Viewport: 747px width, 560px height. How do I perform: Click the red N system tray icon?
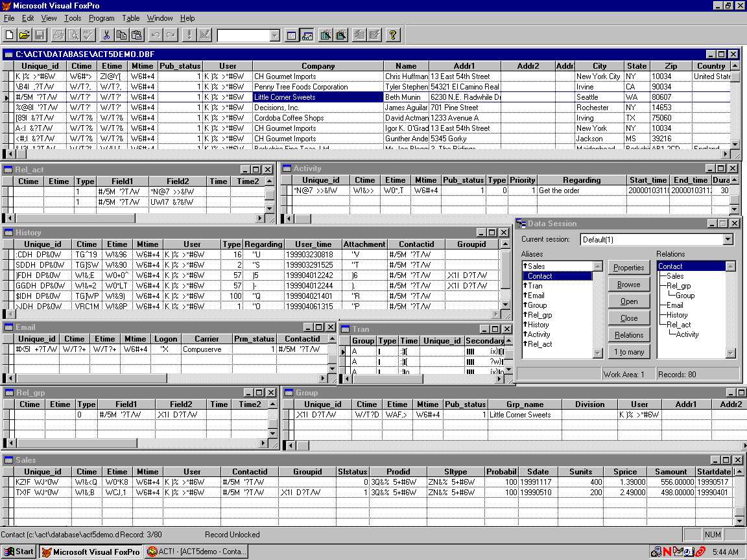pos(667,552)
